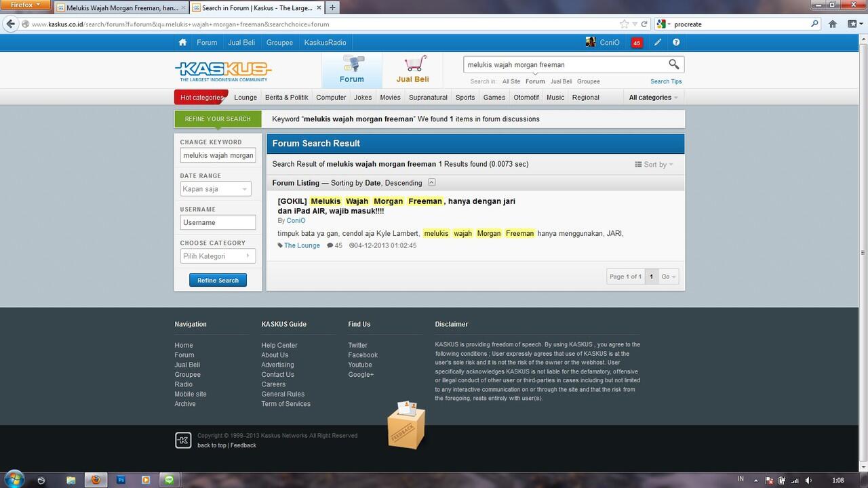This screenshot has width=868, height=488.
Task: Show hidden tray icons arrow
Action: [757, 481]
